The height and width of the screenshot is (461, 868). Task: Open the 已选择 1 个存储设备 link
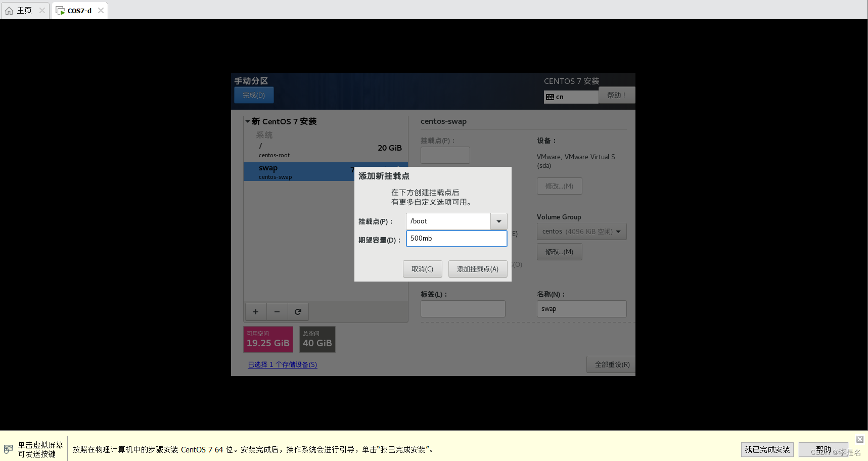pos(283,364)
